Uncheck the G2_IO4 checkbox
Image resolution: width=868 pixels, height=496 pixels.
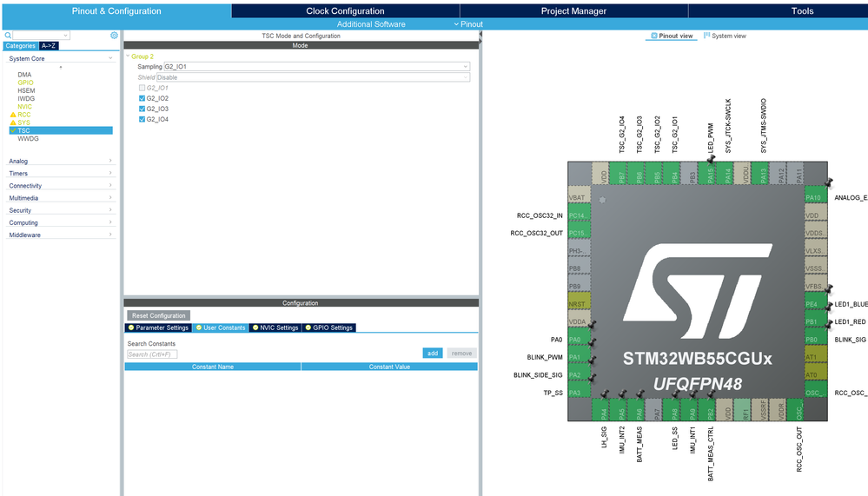tap(142, 119)
